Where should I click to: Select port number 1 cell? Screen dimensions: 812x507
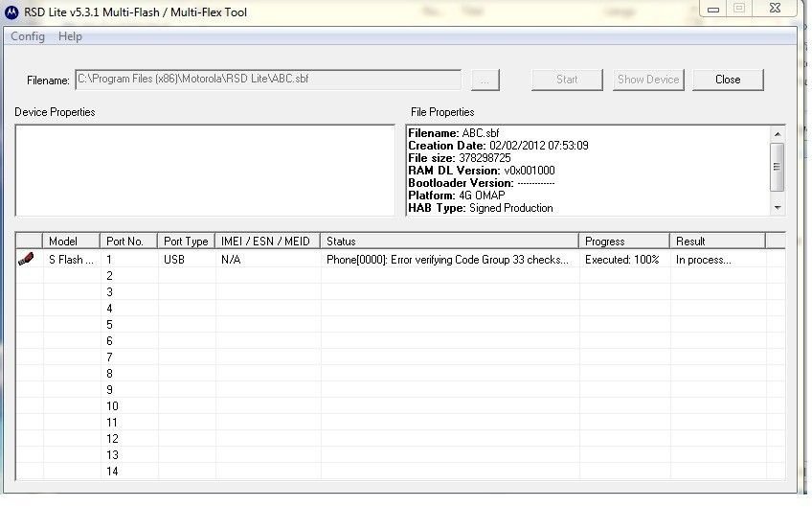(129, 259)
